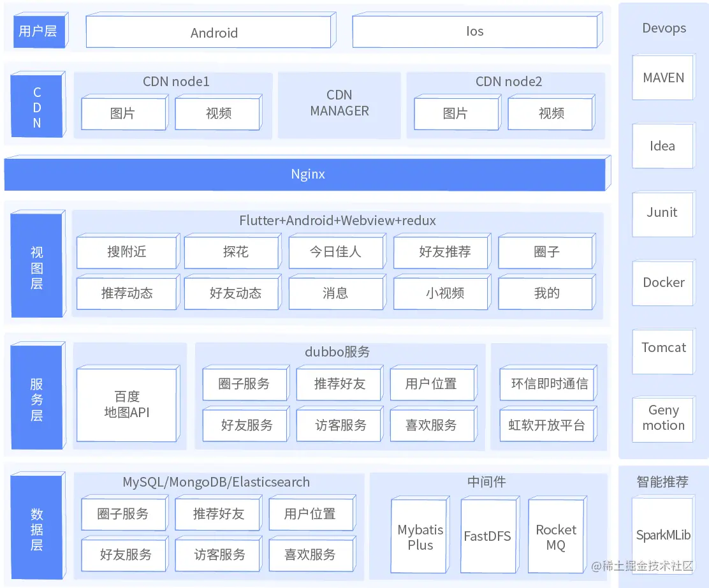Select 圈子服务 under dubbo服务
Viewport: 709px width, 588px height.
246,383
